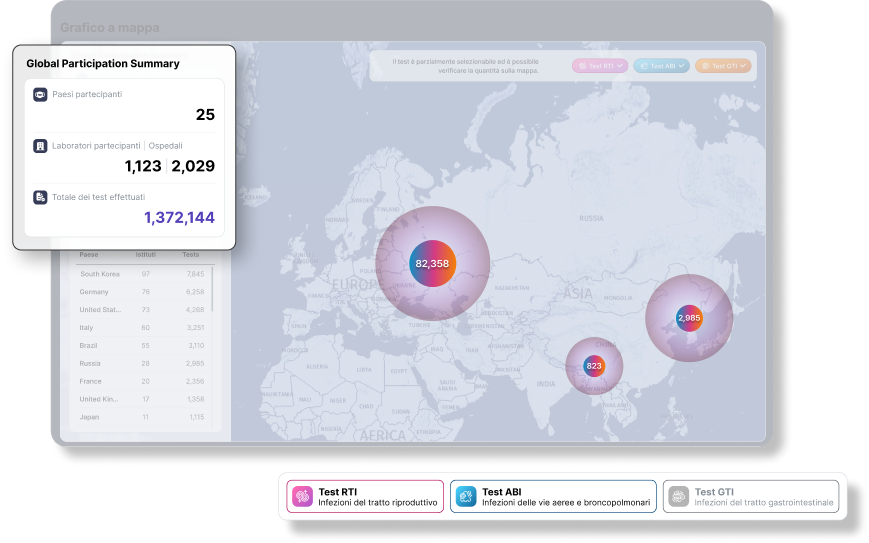Click the Ospedali label

point(165,146)
